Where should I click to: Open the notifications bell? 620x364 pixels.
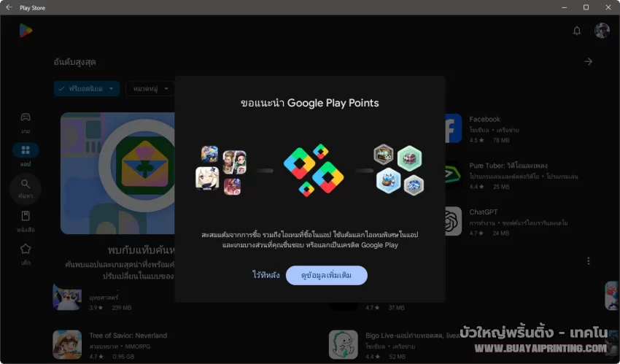coord(577,31)
